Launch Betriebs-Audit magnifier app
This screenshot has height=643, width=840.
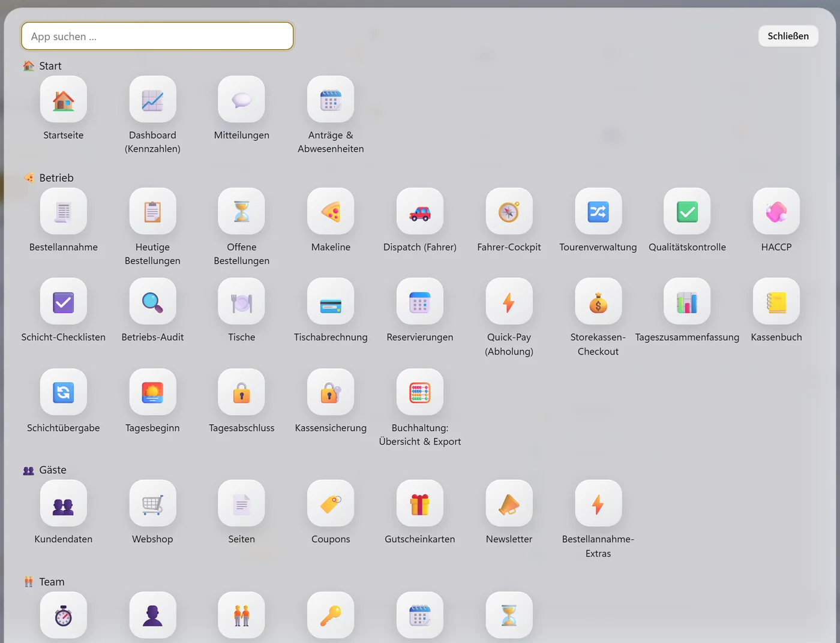[x=152, y=302]
